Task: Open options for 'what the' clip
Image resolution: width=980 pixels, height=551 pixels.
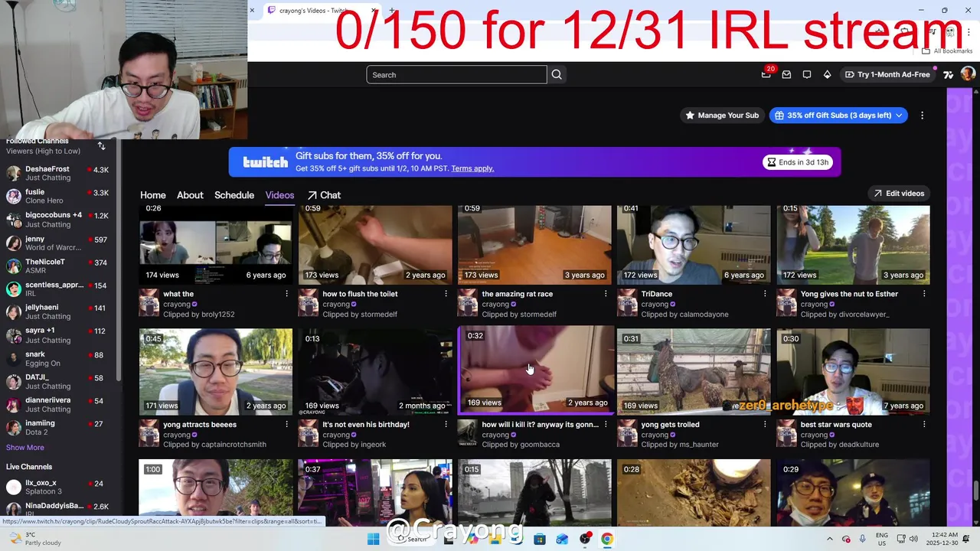Action: click(x=286, y=294)
